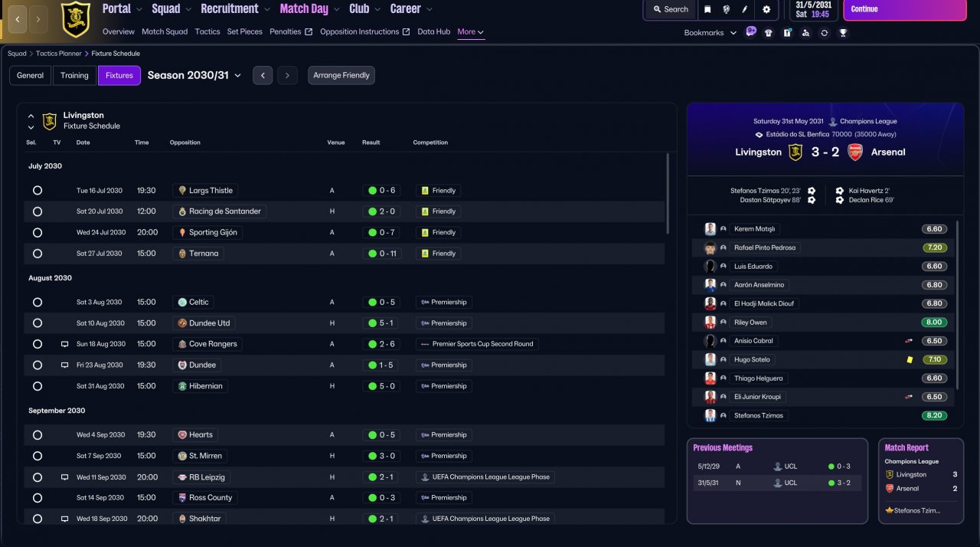The height and width of the screenshot is (547, 980).
Task: Click the goal icon beside Stefanos Tzimas scorers
Action: pyautogui.click(x=812, y=191)
